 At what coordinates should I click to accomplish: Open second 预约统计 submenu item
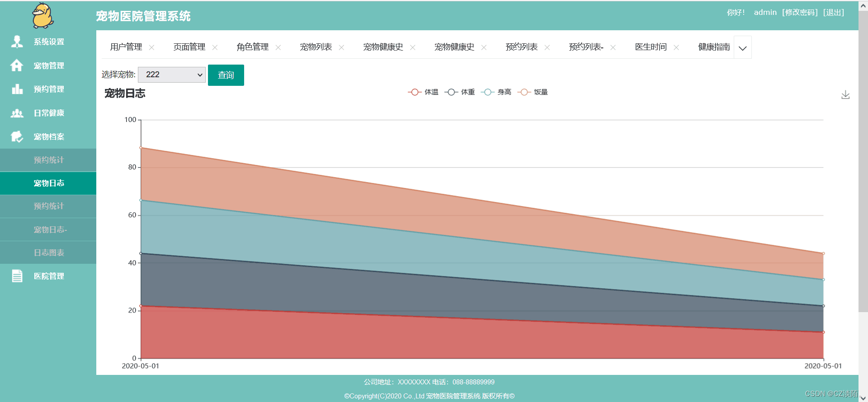coord(48,206)
